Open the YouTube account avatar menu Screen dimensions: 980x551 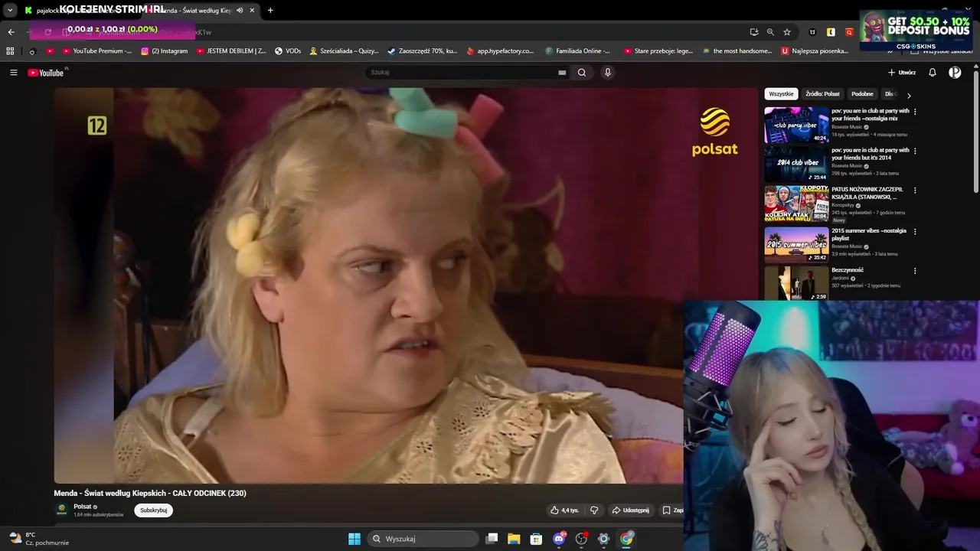coord(955,73)
